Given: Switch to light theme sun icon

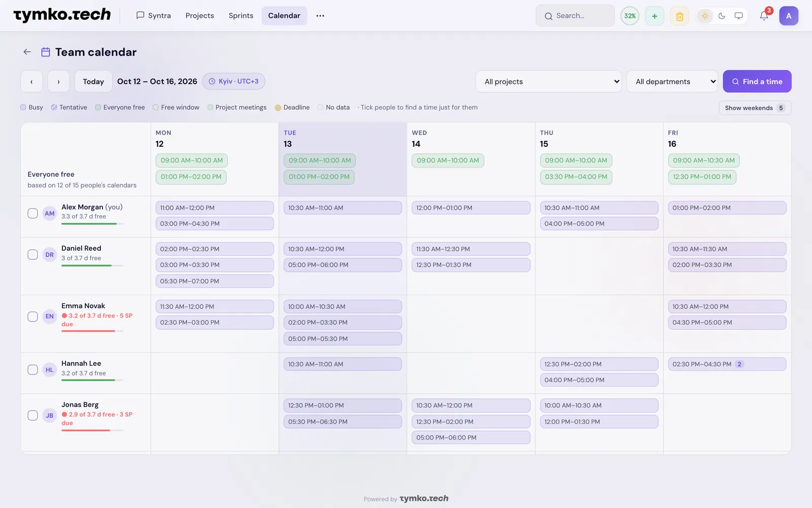Looking at the screenshot, I should coord(705,16).
